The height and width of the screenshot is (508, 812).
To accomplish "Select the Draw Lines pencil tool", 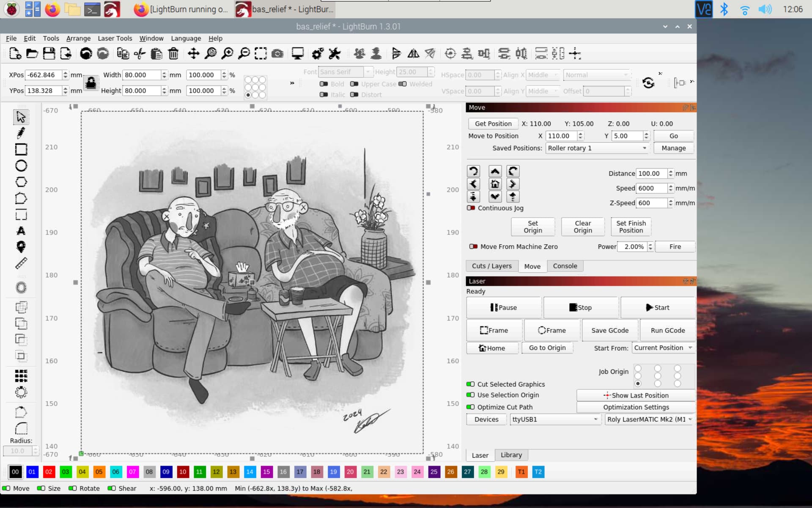I will (x=21, y=133).
